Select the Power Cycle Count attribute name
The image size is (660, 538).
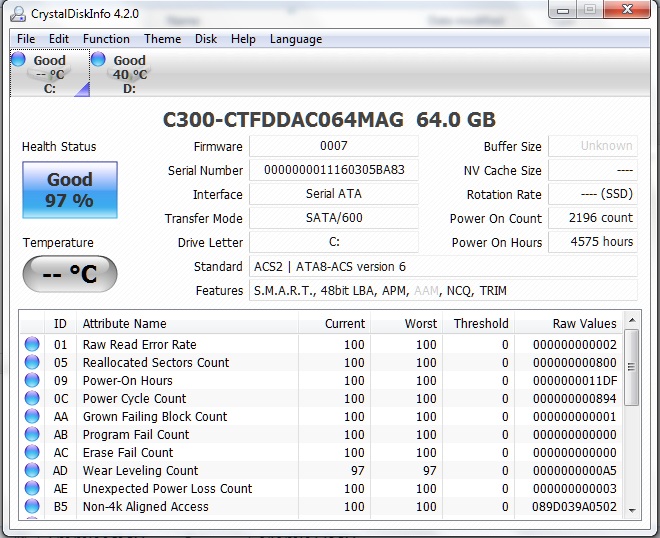[x=134, y=399]
